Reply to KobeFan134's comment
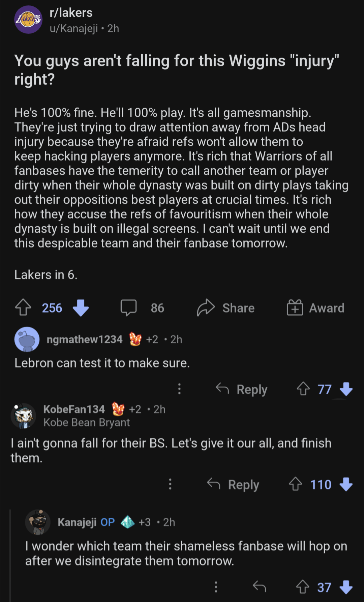364x602 pixels. coord(233,484)
